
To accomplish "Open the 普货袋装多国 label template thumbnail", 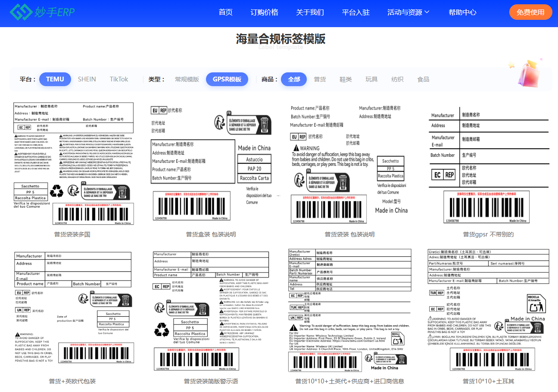I will pos(72,164).
